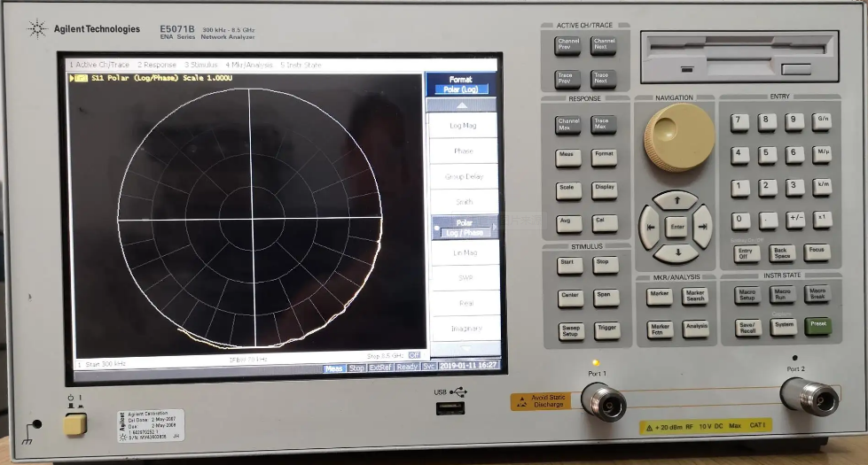Choose the SWR format softkey
Screen dimensions: 868x465
465,277
